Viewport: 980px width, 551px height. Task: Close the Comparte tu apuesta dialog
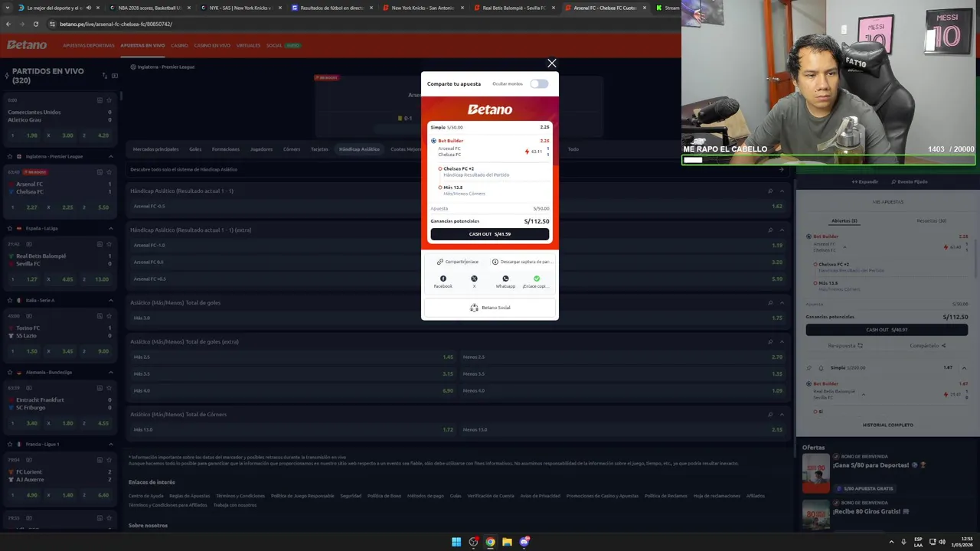(x=551, y=63)
